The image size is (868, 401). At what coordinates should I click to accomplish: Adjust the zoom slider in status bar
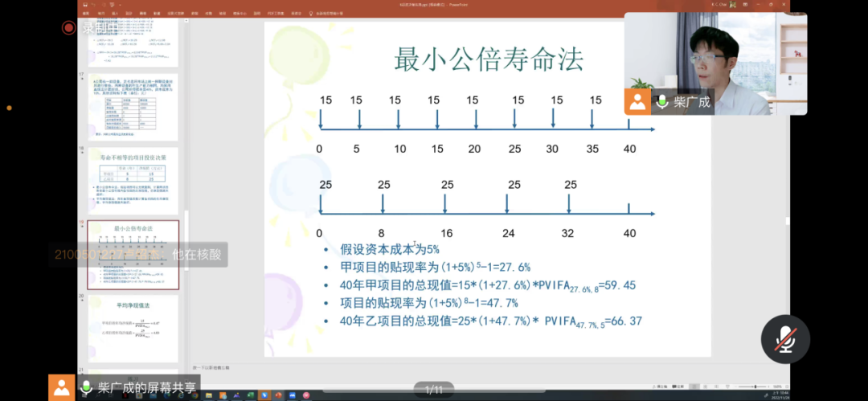coord(755,387)
